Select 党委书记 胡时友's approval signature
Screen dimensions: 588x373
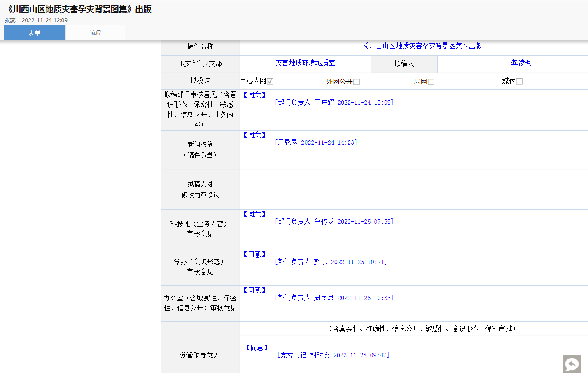click(333, 355)
